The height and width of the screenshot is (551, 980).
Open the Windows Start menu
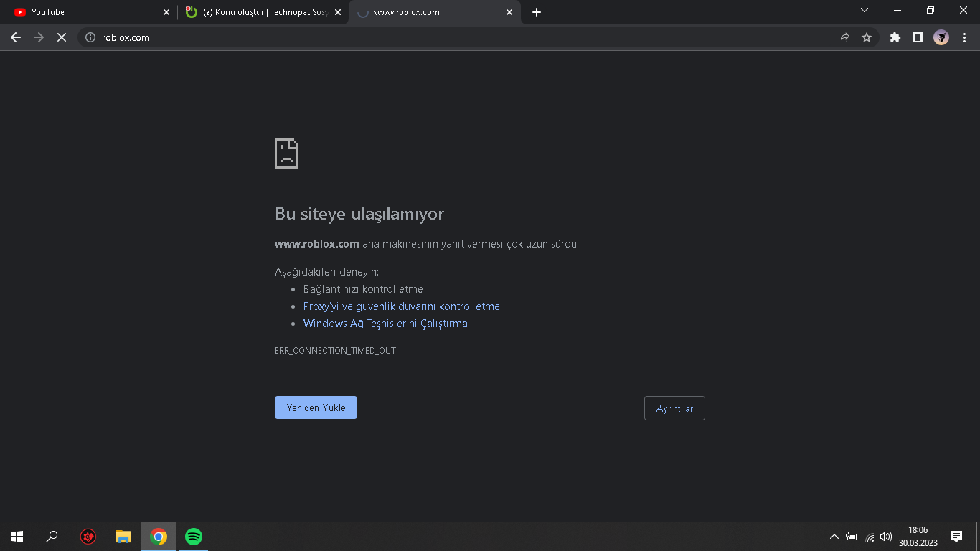pos(17,537)
